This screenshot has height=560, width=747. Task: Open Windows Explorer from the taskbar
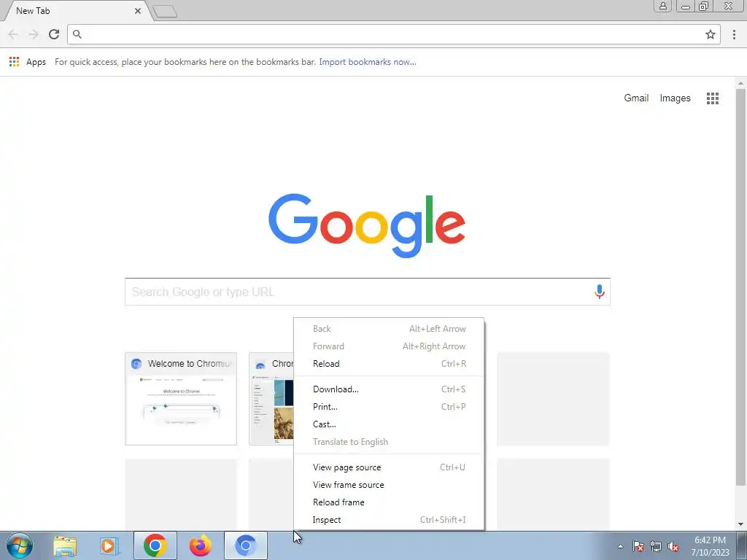[x=65, y=545]
